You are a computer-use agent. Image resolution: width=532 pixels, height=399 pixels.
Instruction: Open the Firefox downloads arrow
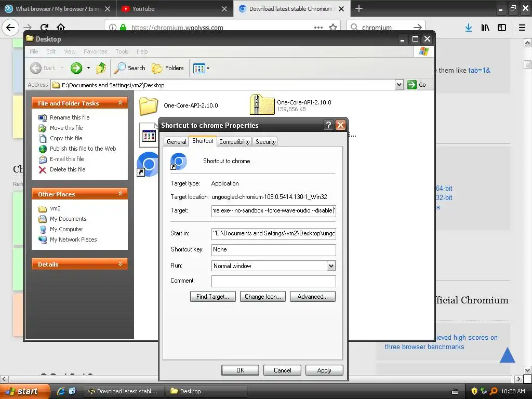pos(469,28)
